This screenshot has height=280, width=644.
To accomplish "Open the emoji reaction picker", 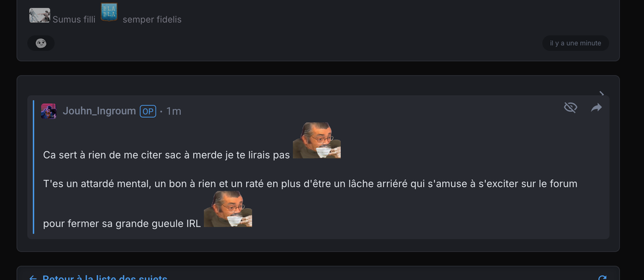I will 41,43.
